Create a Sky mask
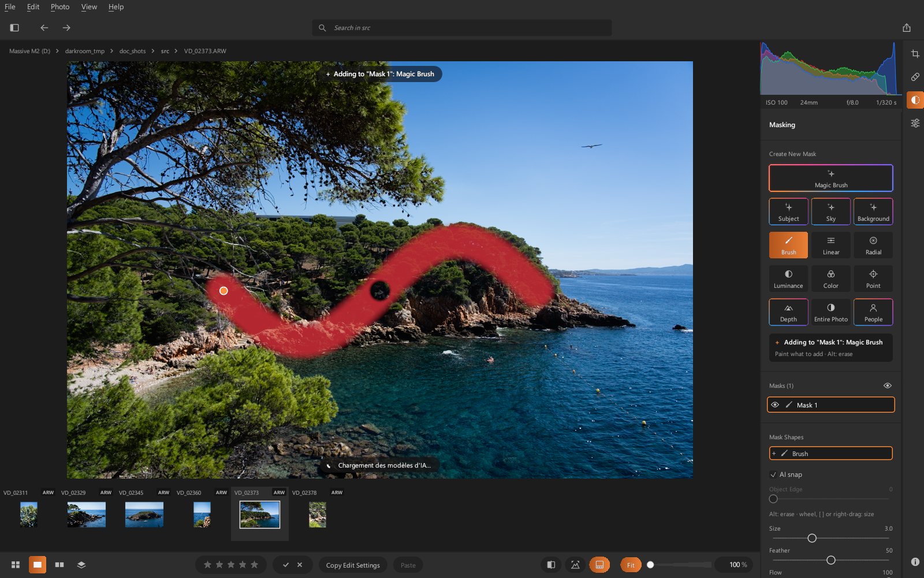The height and width of the screenshot is (578, 924). [830, 212]
